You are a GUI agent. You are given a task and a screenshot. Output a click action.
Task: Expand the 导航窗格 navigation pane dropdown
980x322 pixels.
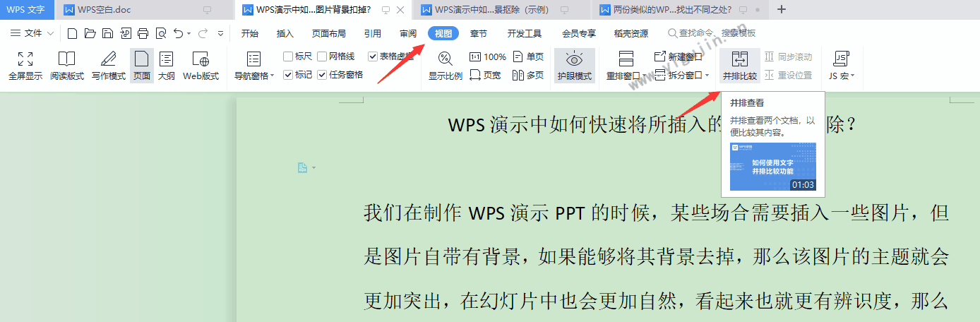pos(273,76)
